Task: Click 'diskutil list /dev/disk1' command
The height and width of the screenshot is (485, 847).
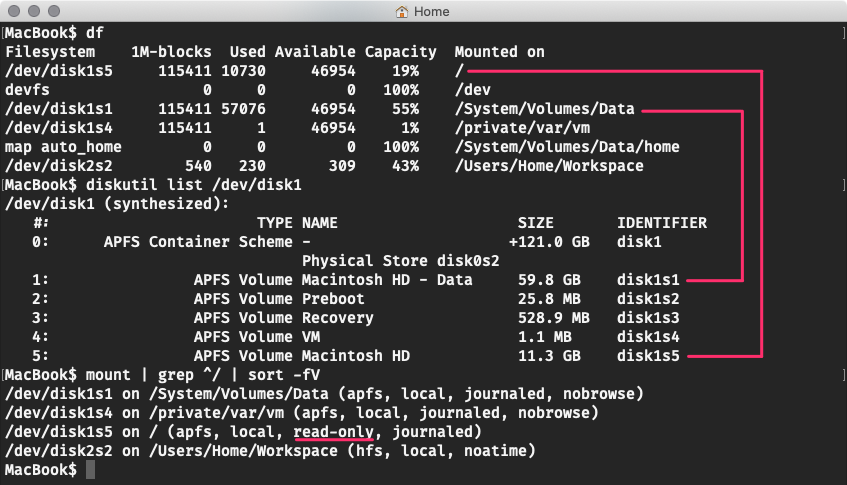Action: pyautogui.click(x=193, y=185)
